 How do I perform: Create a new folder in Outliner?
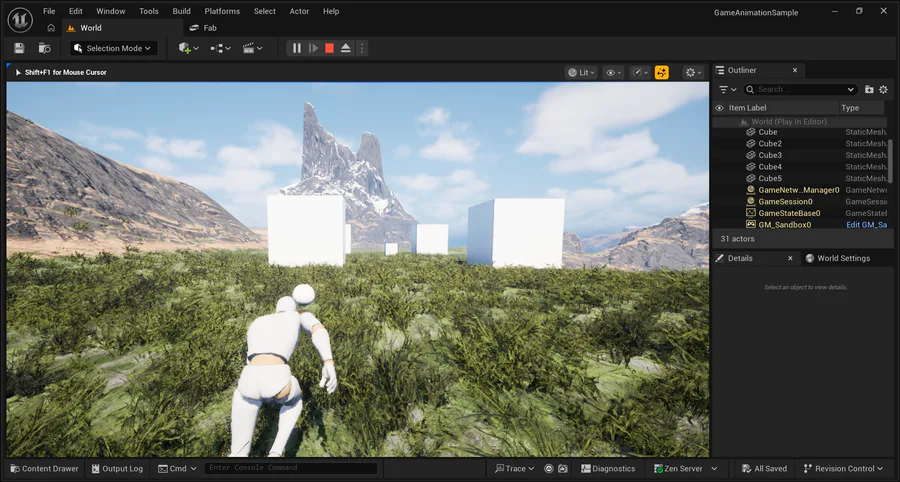(869, 90)
